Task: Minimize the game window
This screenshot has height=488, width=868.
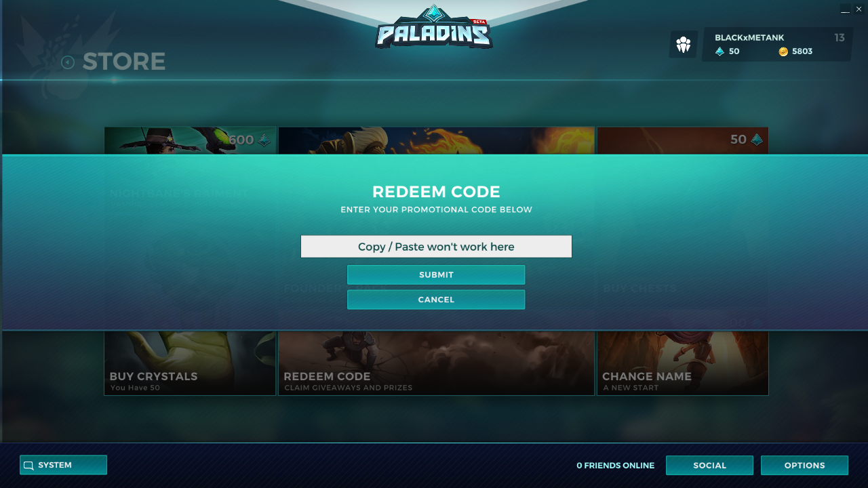Action: click(845, 9)
